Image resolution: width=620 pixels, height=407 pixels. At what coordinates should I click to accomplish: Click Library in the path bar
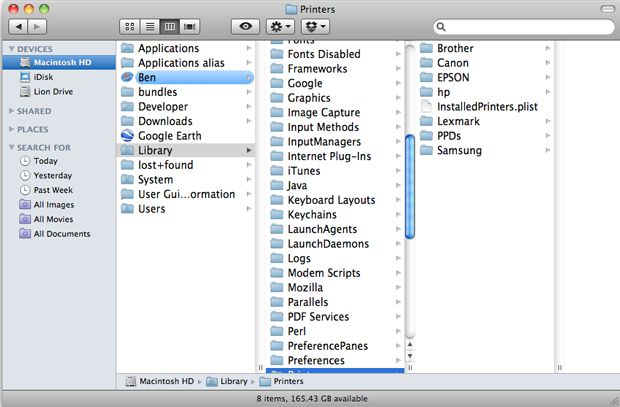coord(232,381)
